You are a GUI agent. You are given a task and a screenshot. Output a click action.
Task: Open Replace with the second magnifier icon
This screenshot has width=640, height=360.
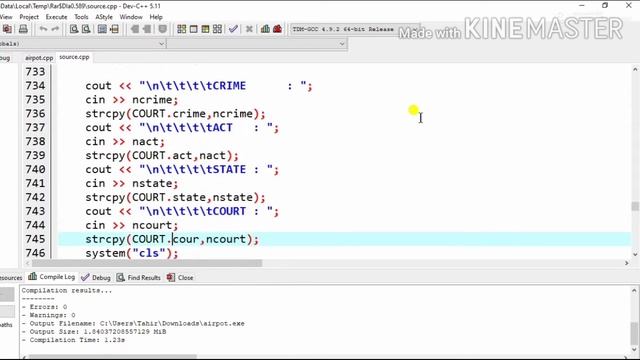(86, 29)
